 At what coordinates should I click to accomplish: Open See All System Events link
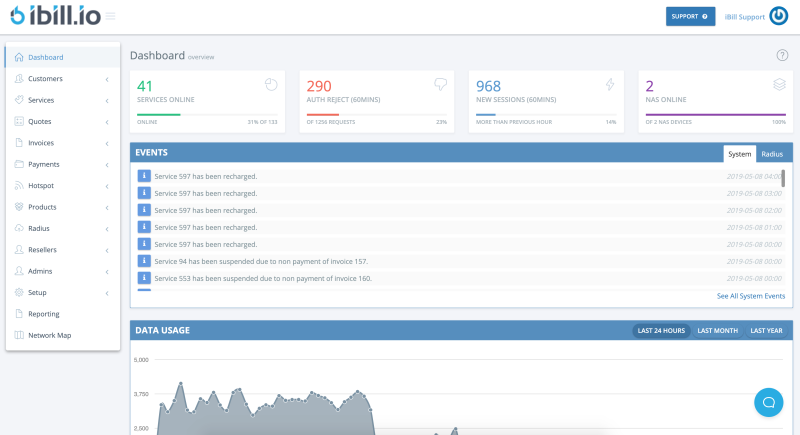coord(750,296)
